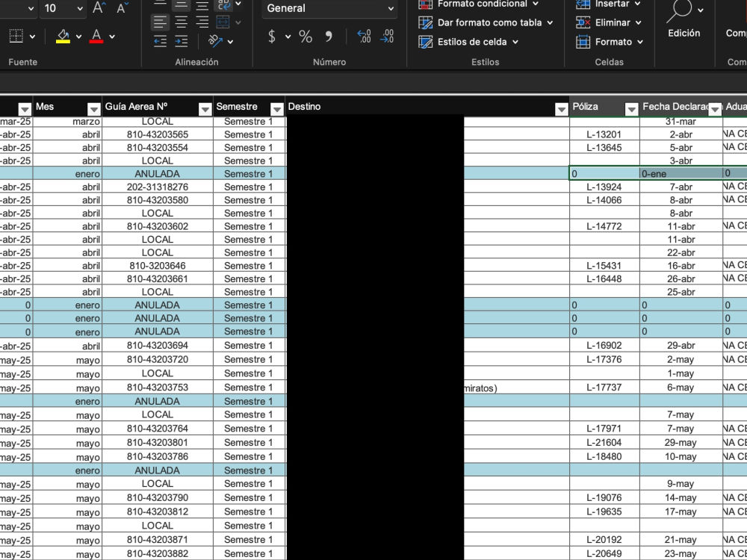
Task: Apply comma thousands separator style
Action: (x=329, y=36)
